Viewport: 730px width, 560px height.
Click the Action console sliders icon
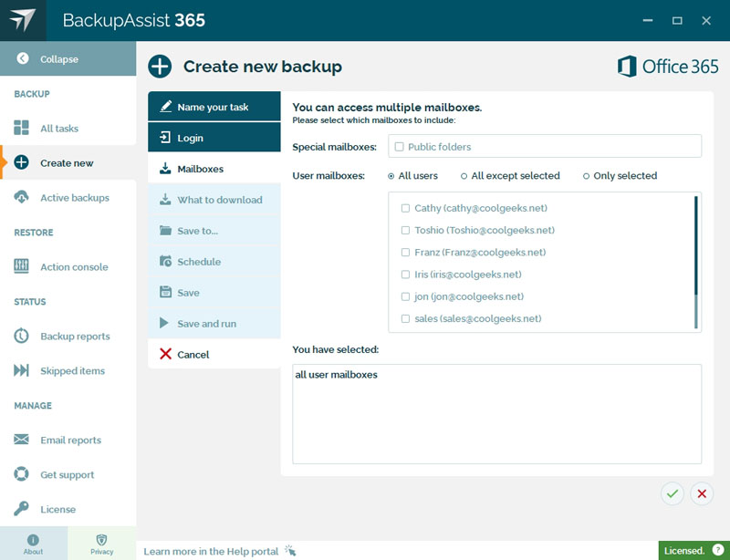[21, 266]
